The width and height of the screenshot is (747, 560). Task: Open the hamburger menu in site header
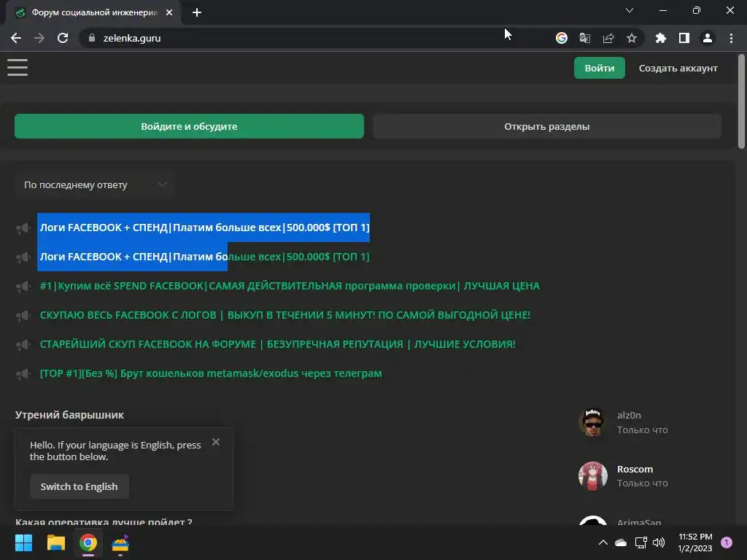click(x=18, y=67)
